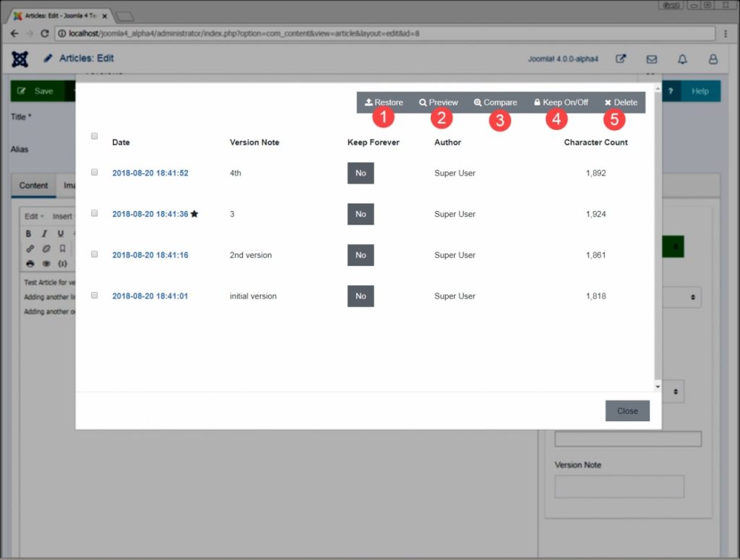Click the pencil edit icon beside Articles: Edit
Screen dimensions: 740x560
coord(48,58)
